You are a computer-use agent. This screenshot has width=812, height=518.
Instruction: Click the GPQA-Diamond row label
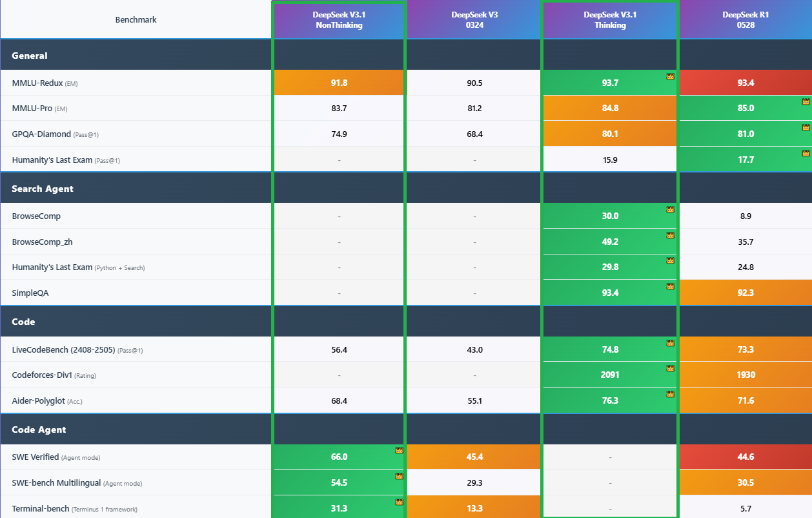(56, 134)
